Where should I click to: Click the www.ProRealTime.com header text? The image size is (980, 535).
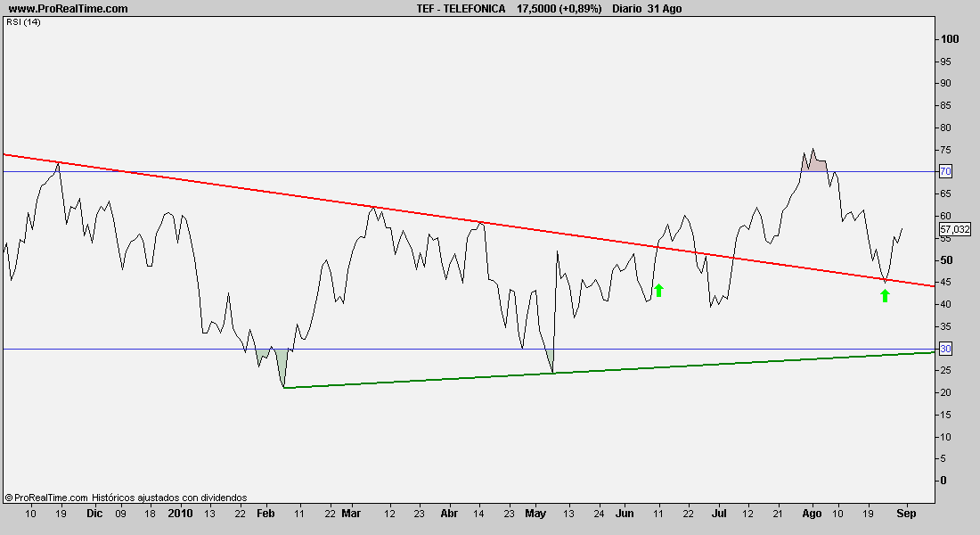tap(68, 9)
